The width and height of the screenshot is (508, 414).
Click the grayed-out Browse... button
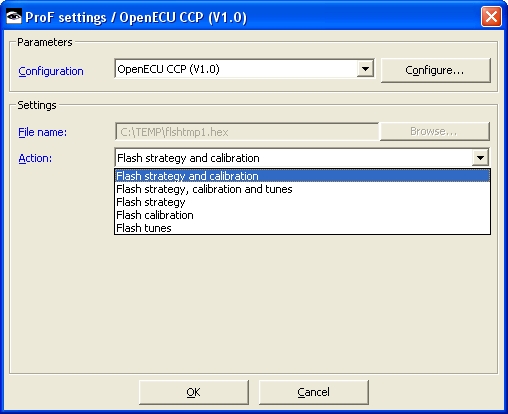[x=435, y=131]
